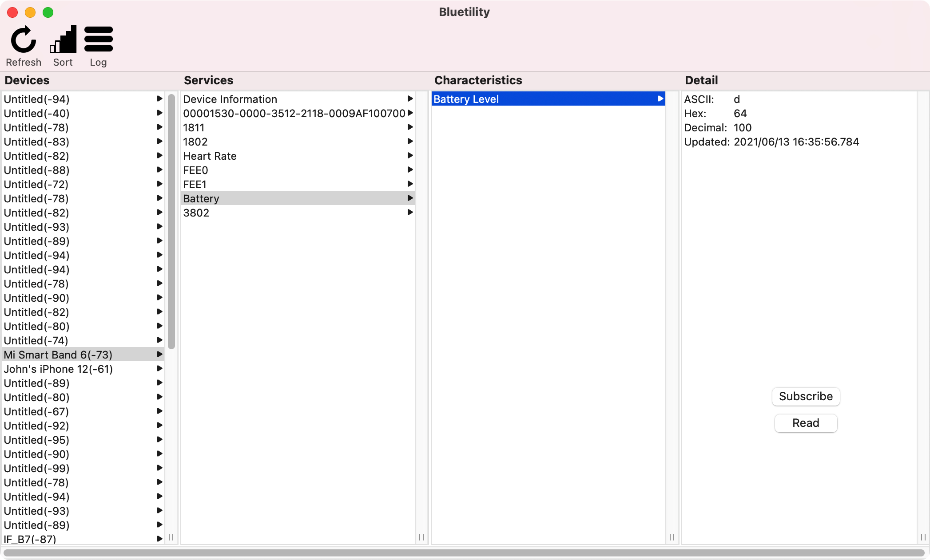Click the Devices column resize handle
The height and width of the screenshot is (560, 930).
171,537
